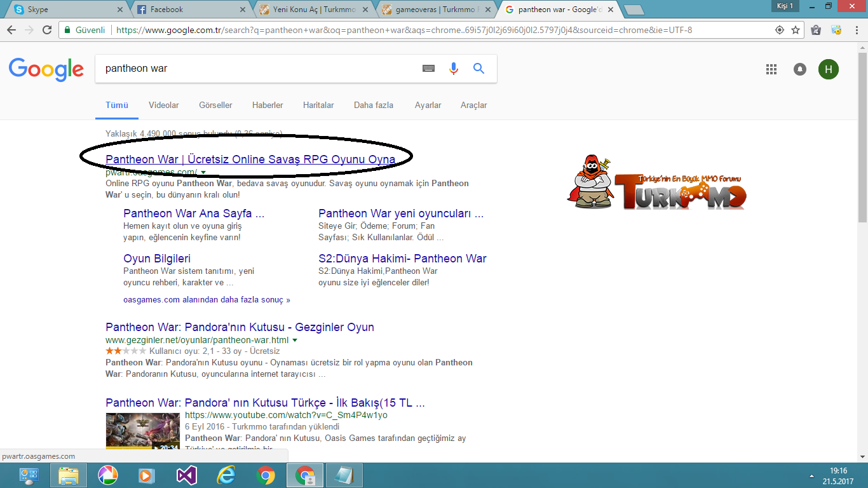Open S2:Dünya Hakimi- Pantheon War link
The width and height of the screenshot is (868, 488).
pos(402,259)
